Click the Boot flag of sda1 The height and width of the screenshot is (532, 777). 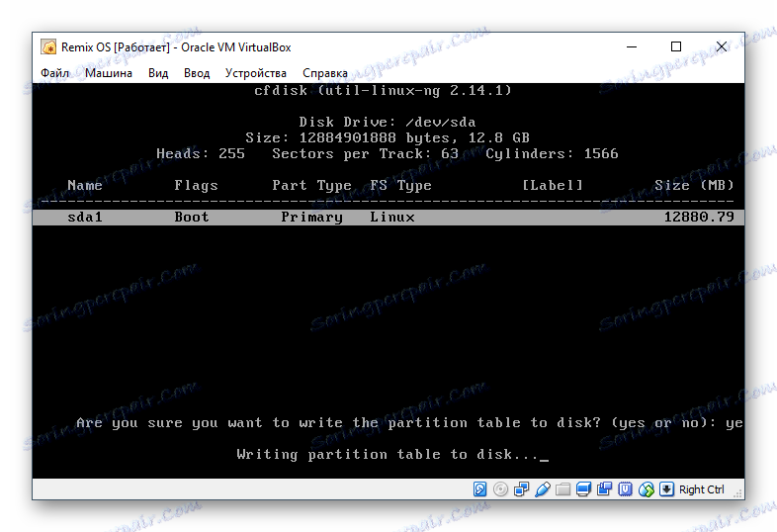(192, 218)
